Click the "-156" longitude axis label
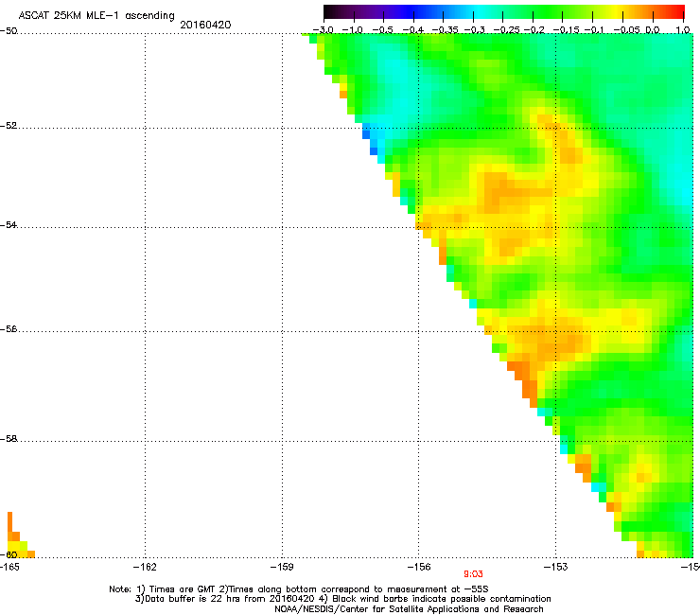700x615 pixels. pos(419,567)
